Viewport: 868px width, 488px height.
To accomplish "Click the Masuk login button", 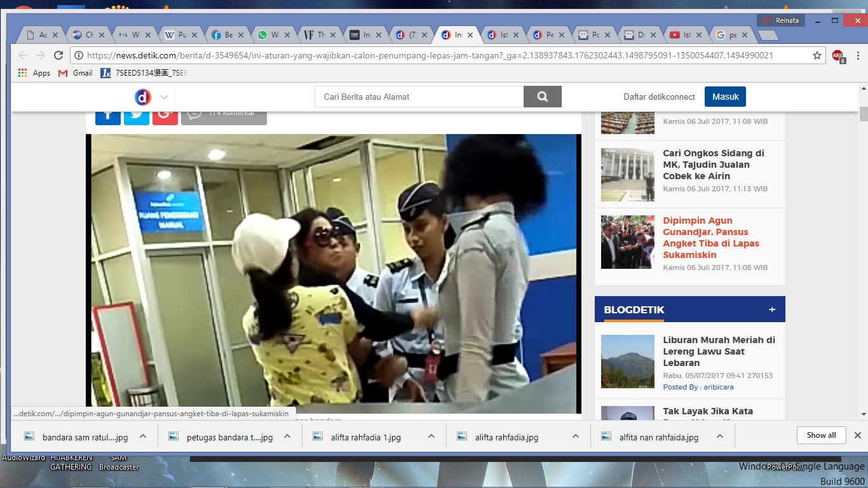I will (725, 97).
